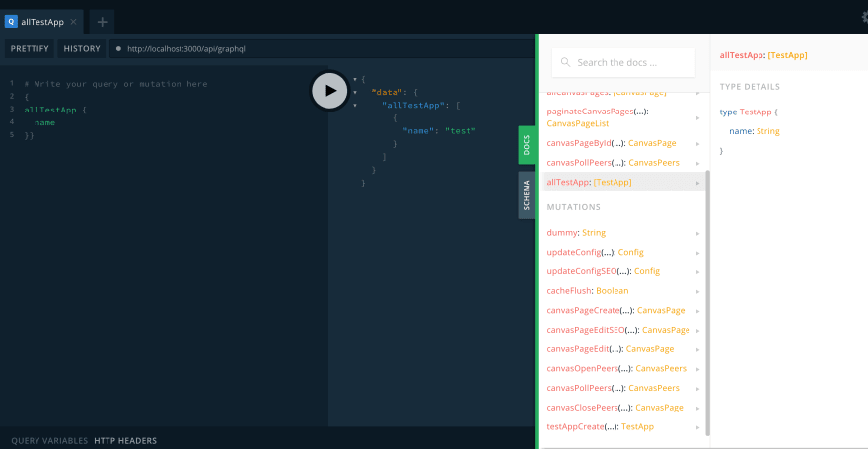Expand arrow beside cacheFlush row
The height and width of the screenshot is (449, 868).
tap(698, 292)
